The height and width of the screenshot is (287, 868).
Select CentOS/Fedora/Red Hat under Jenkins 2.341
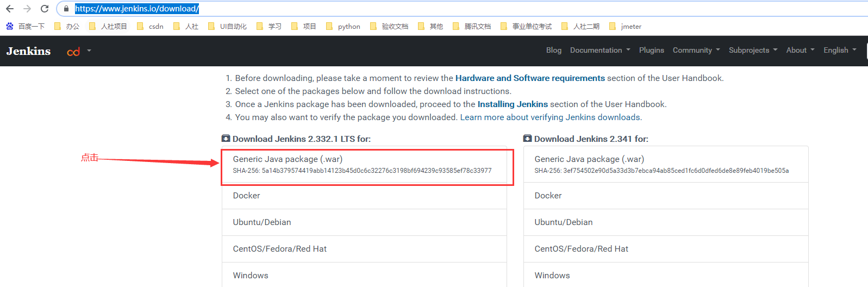[x=666, y=249]
